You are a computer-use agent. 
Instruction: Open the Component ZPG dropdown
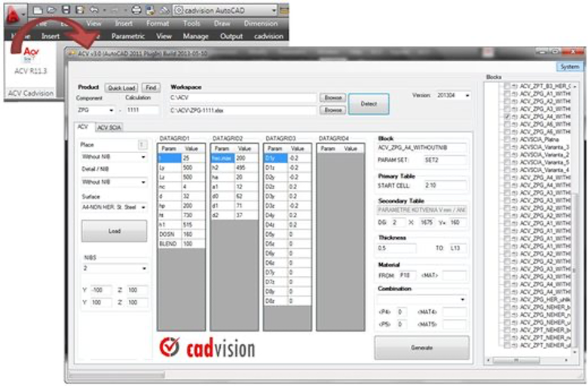pyautogui.click(x=95, y=110)
